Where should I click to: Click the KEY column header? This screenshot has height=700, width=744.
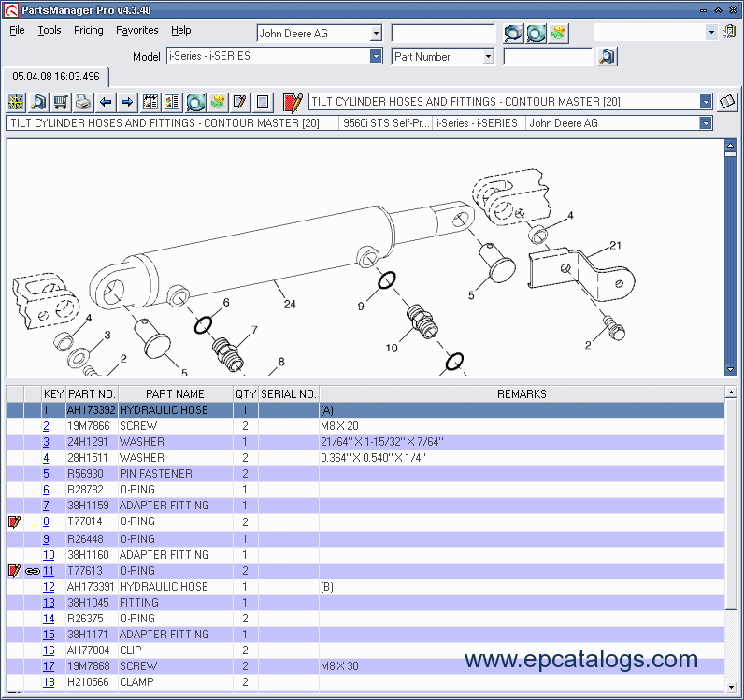pos(53,393)
